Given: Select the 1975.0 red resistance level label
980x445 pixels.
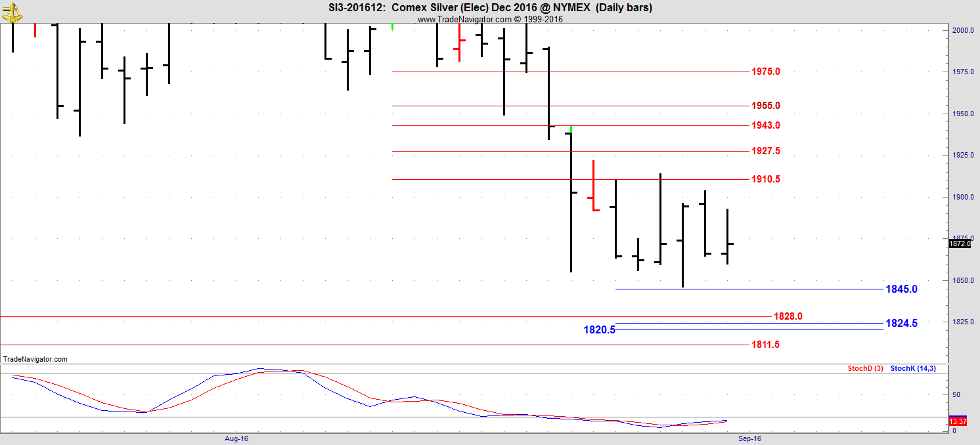Looking at the screenshot, I should [765, 72].
